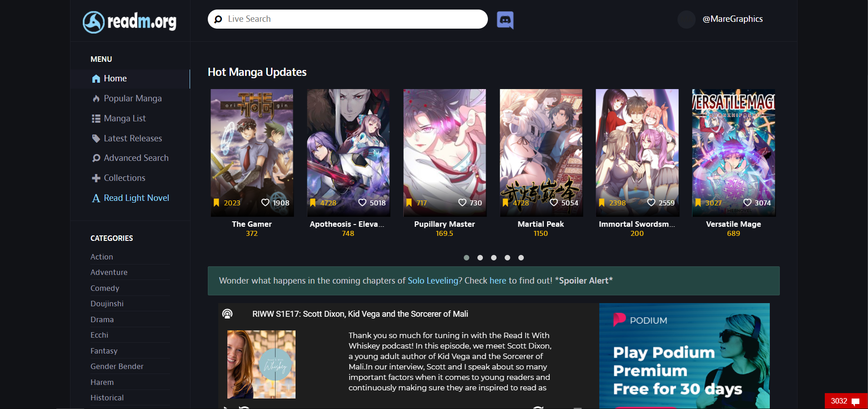Click the Popular Manga flame icon
The height and width of the screenshot is (409, 868).
[96, 99]
